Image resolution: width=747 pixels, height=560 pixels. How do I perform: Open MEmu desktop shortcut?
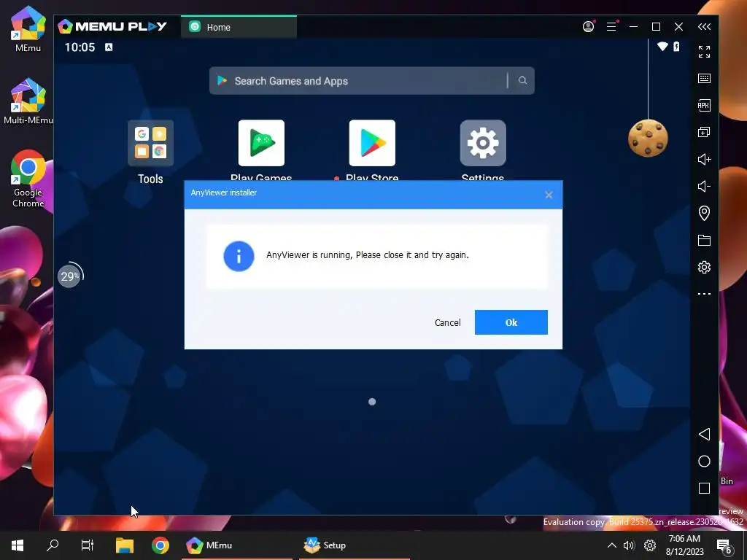coord(28,28)
